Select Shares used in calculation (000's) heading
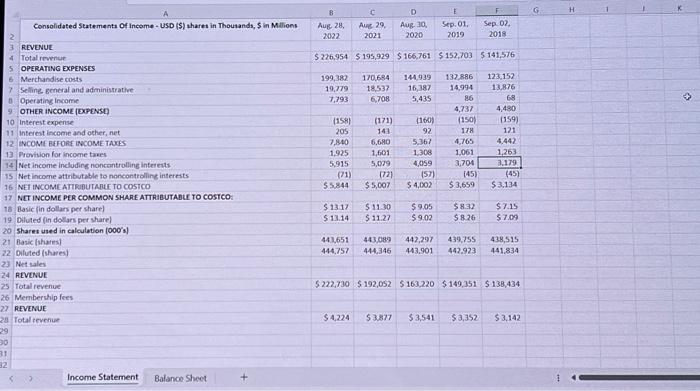The height and width of the screenshot is (391, 700). (x=72, y=231)
